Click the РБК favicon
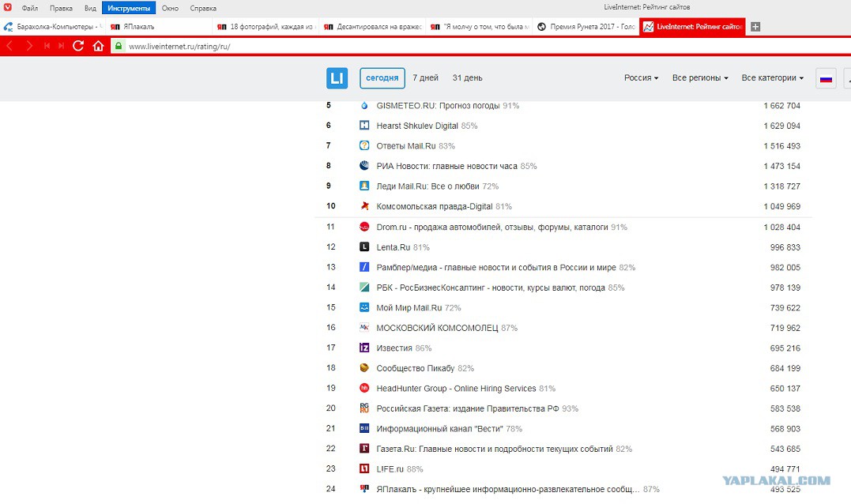 [364, 287]
